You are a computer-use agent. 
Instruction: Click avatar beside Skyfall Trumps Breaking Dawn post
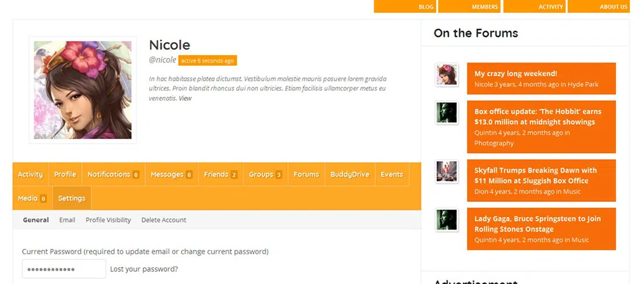[447, 172]
